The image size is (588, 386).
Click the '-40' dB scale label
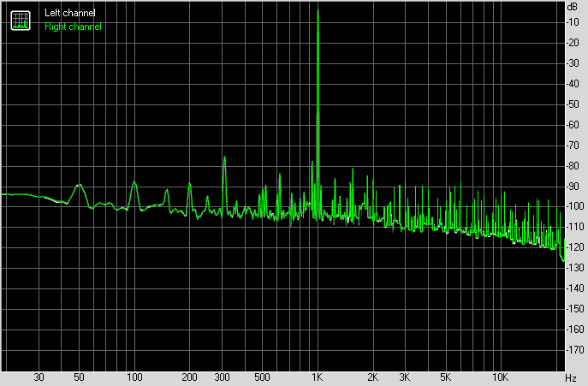point(573,84)
